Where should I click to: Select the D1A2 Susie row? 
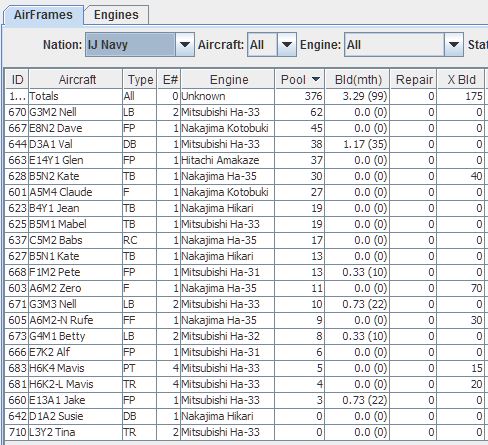pos(245,416)
